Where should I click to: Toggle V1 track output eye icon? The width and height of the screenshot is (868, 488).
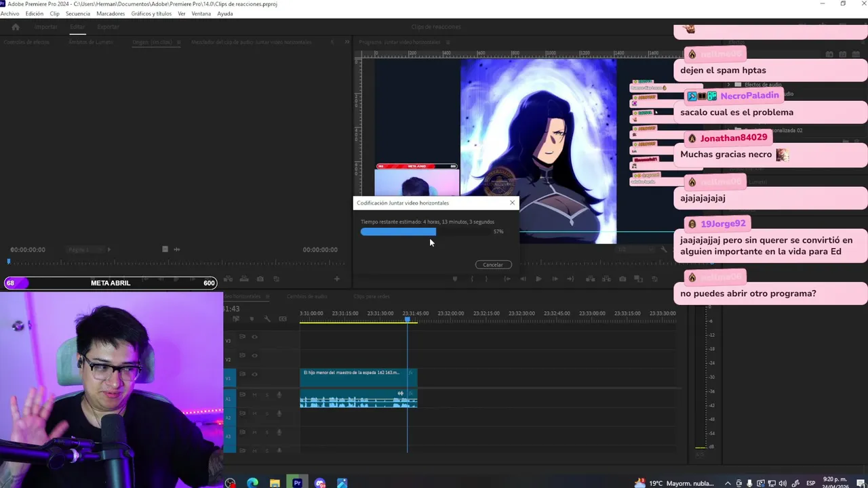coord(255,374)
